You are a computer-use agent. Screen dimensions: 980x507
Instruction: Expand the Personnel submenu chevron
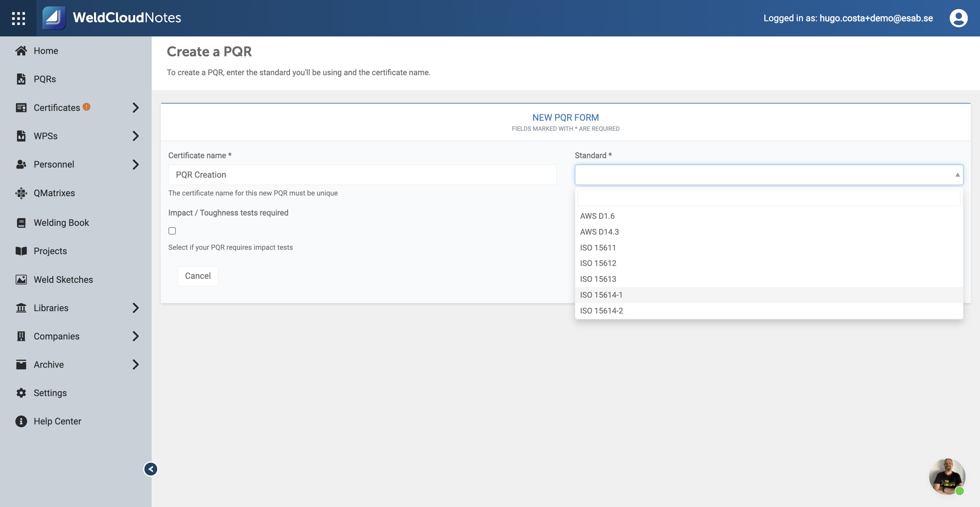click(x=135, y=165)
